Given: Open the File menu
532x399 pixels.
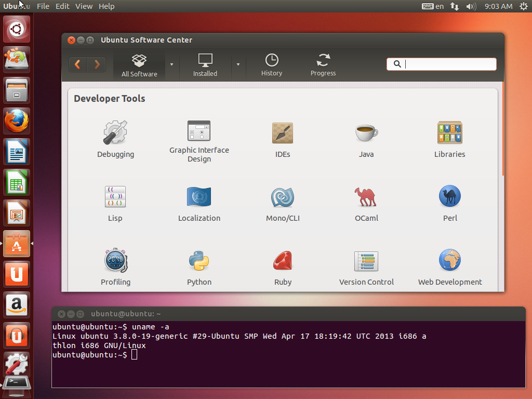Looking at the screenshot, I should 43,6.
